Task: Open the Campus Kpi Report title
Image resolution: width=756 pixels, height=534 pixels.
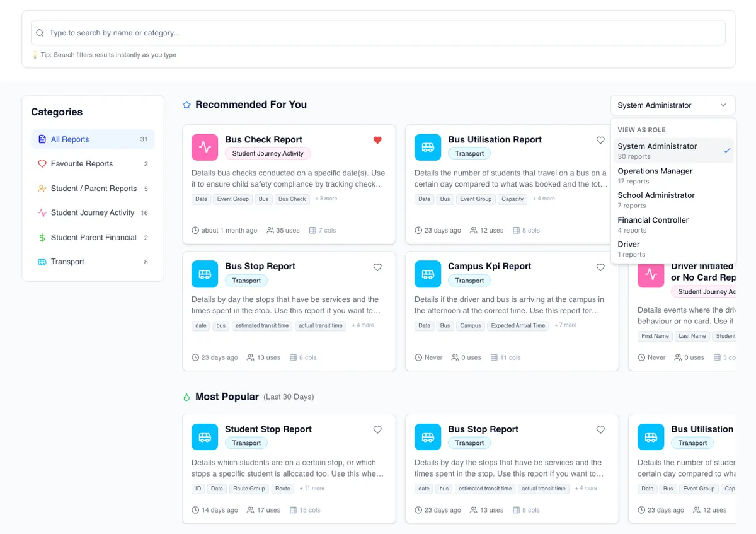Action: tap(490, 266)
